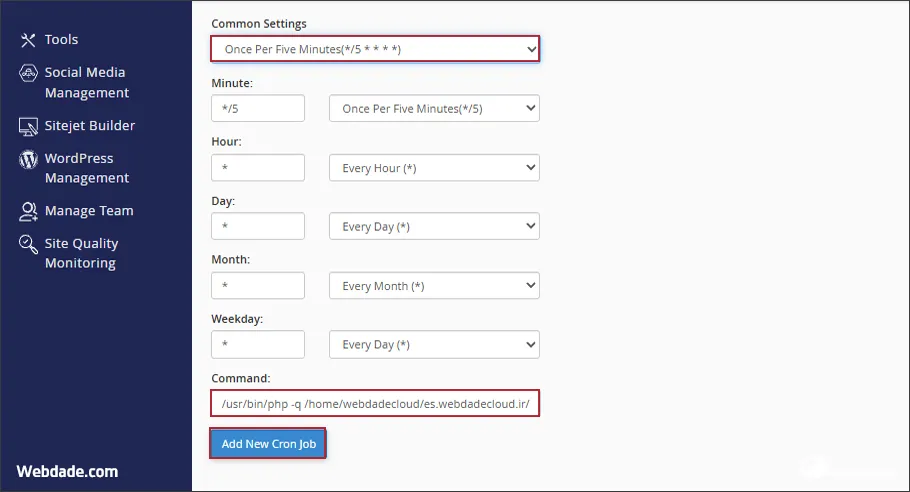The height and width of the screenshot is (492, 910).
Task: Click the Tools wrench icon in sidebar
Action: (x=28, y=40)
